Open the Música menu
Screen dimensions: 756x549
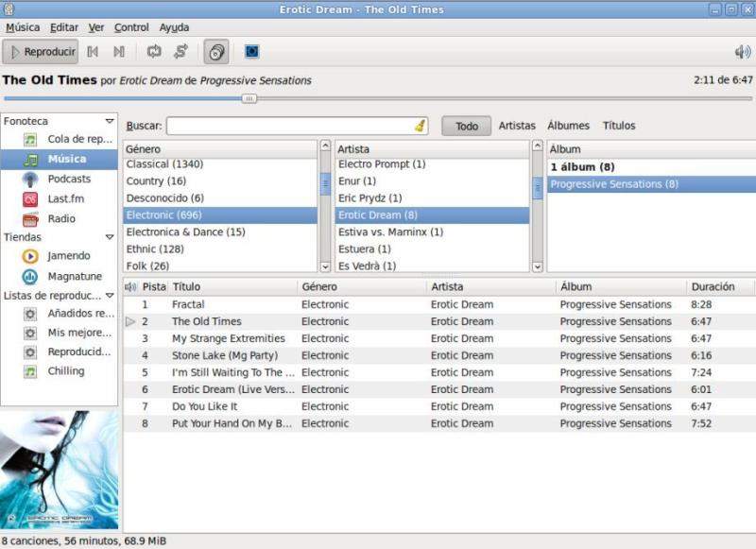[23, 27]
